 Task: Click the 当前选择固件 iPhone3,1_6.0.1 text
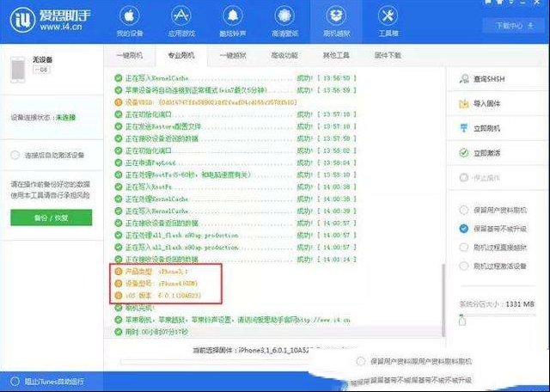coord(250,350)
